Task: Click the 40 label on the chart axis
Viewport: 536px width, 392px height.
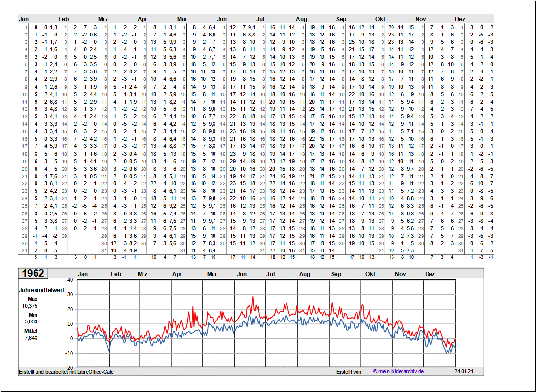Action: coord(70,280)
